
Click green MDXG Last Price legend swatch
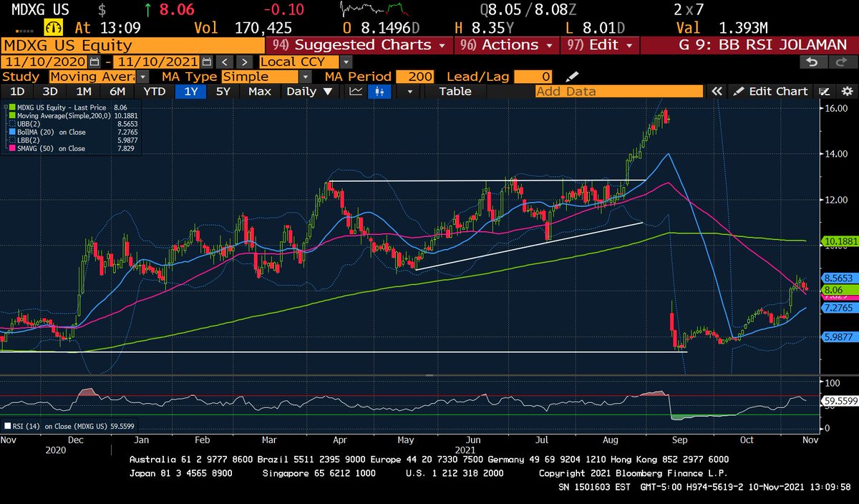click(x=11, y=107)
